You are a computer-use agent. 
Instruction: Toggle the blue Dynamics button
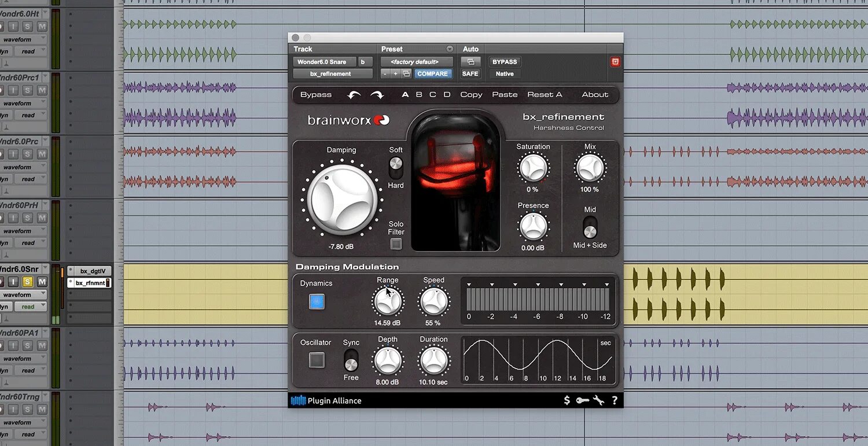pyautogui.click(x=317, y=301)
